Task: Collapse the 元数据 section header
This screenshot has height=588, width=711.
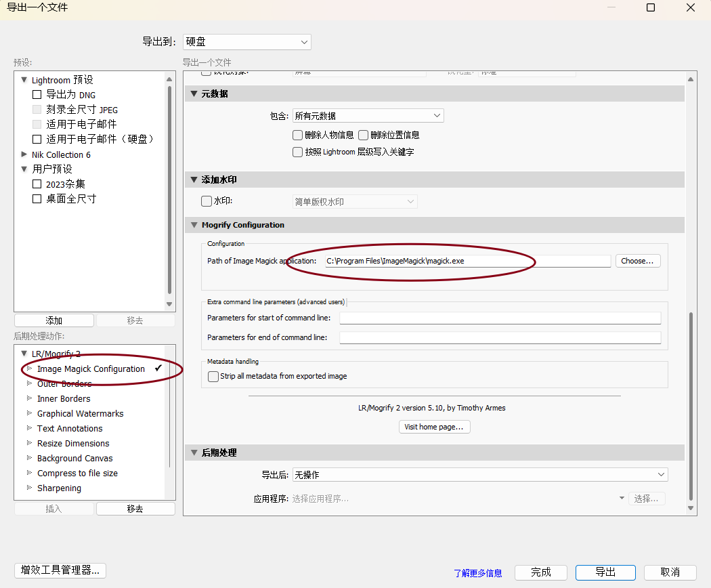Action: point(194,93)
